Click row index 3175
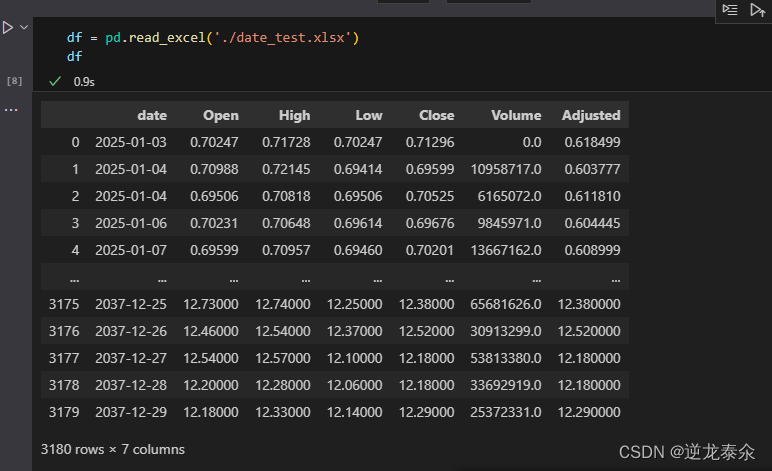The height and width of the screenshot is (471, 772). pos(64,304)
